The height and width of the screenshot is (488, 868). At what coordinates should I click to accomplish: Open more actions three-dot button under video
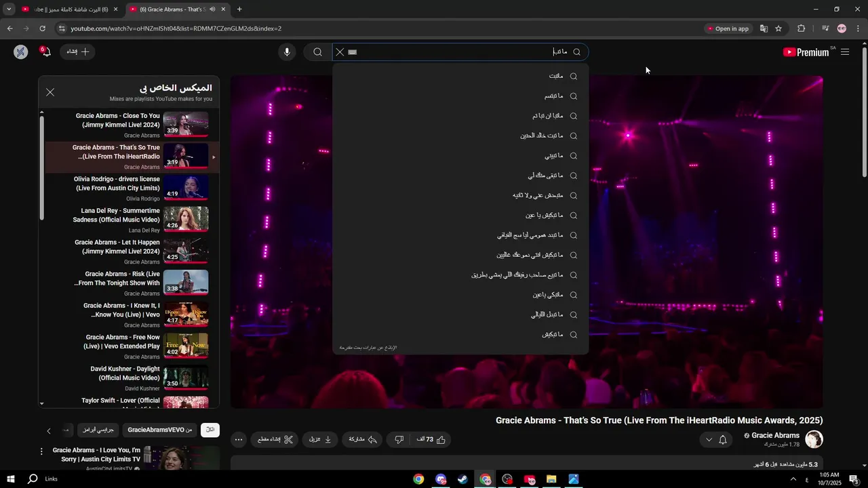pos(239,440)
